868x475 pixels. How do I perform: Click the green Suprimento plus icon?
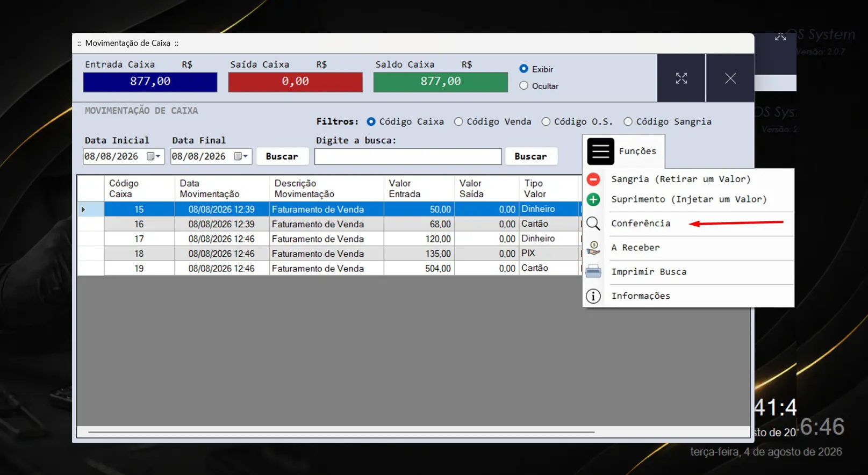[593, 199]
